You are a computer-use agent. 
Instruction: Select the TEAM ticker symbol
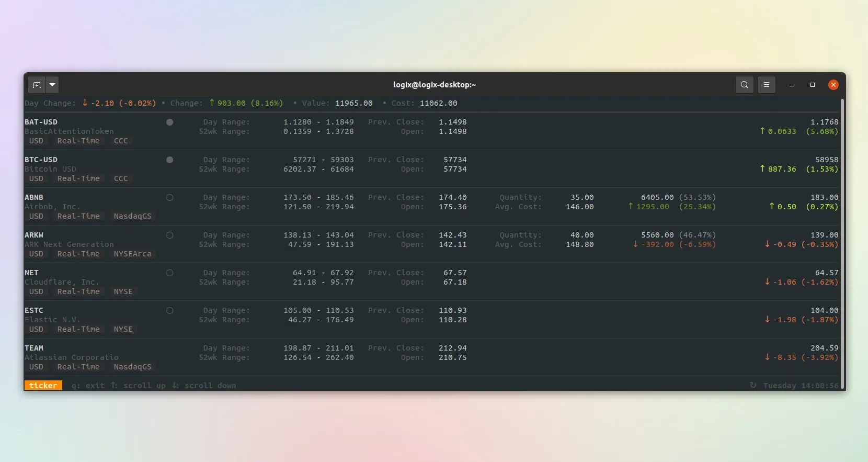click(x=34, y=348)
